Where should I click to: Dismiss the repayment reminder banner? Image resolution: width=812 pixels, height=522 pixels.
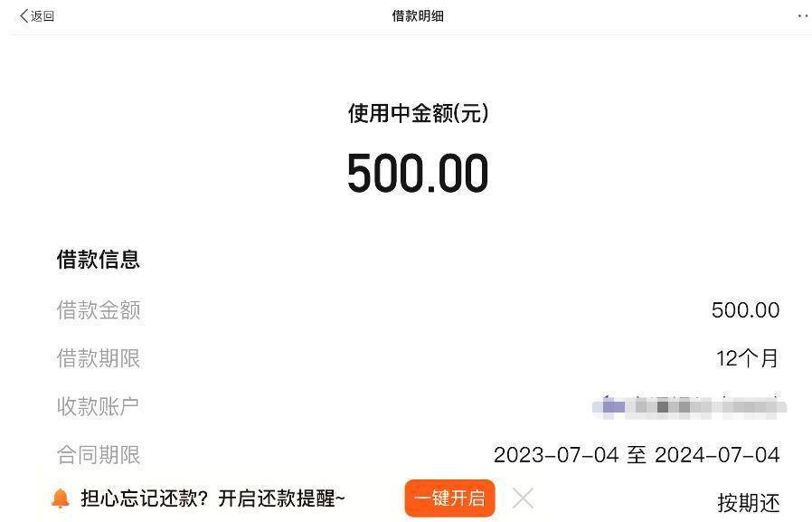(523, 498)
